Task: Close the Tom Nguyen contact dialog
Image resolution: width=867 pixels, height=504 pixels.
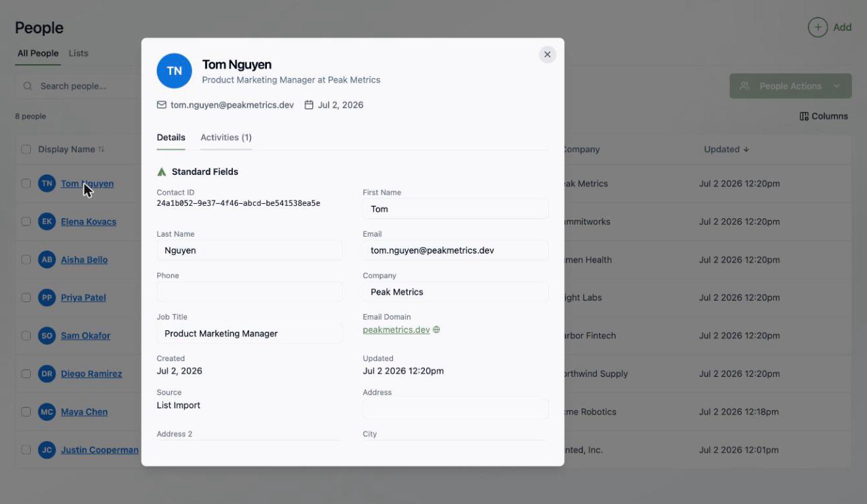Action: point(548,54)
